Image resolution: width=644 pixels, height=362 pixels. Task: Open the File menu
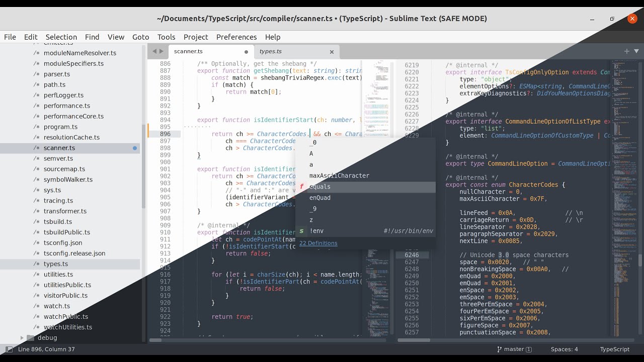coord(10,37)
